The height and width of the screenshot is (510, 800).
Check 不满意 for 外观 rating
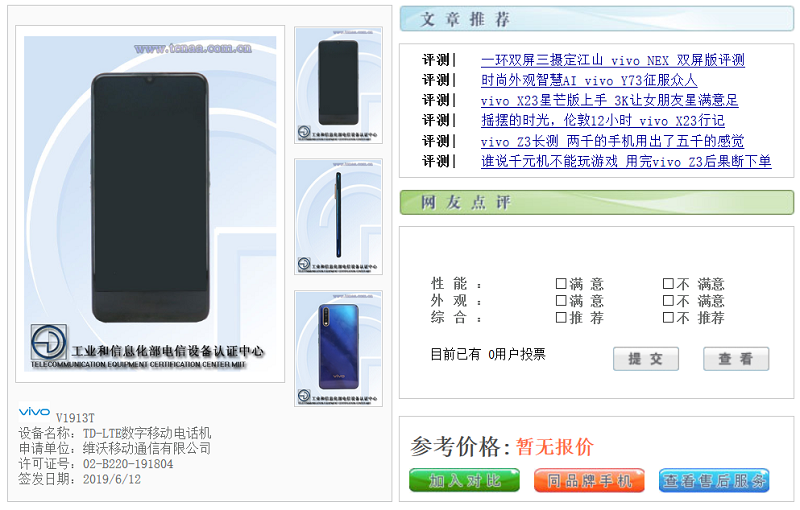[x=668, y=300]
